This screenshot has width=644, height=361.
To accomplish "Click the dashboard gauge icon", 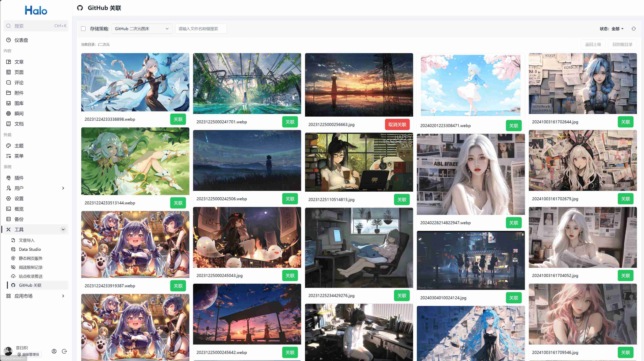I will point(8,40).
